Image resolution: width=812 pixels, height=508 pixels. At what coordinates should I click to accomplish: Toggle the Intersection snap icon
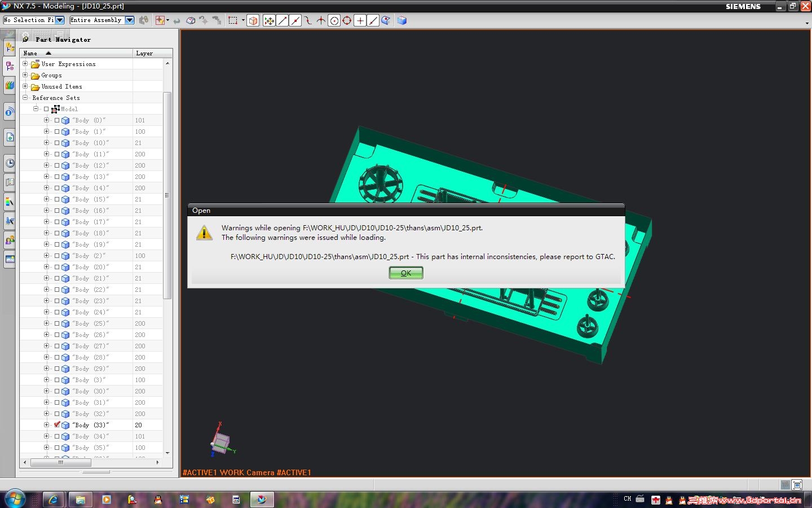[321, 20]
